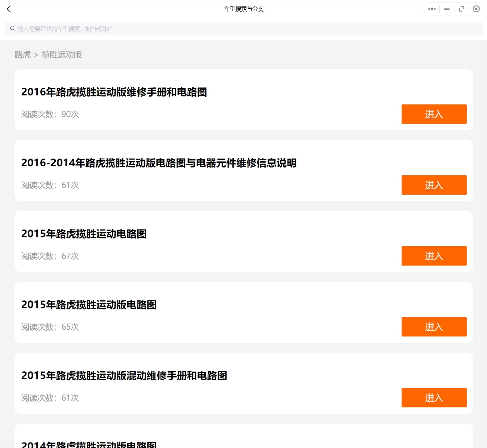The height and width of the screenshot is (448, 487).
Task: Open title 2016年路虎揽胜运动版维修手册和电路图
Action: click(114, 92)
